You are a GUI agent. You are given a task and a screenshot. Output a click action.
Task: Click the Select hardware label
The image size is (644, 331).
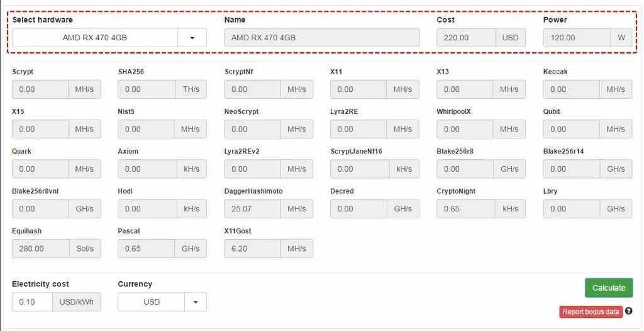(42, 20)
